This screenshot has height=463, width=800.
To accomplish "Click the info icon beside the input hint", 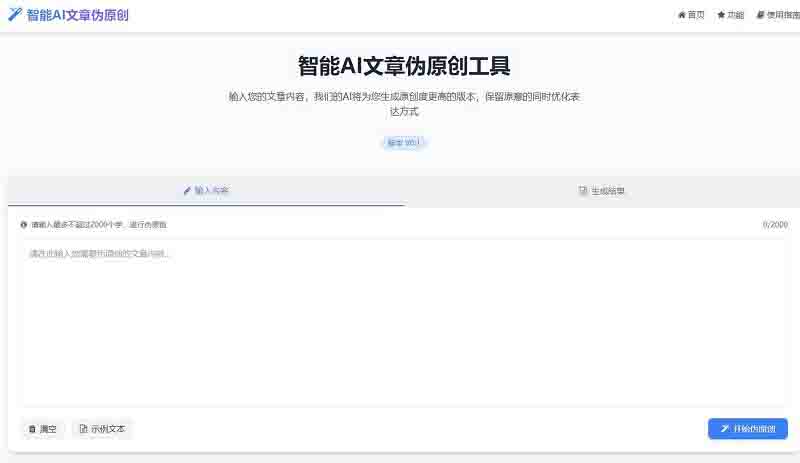I will [x=24, y=225].
